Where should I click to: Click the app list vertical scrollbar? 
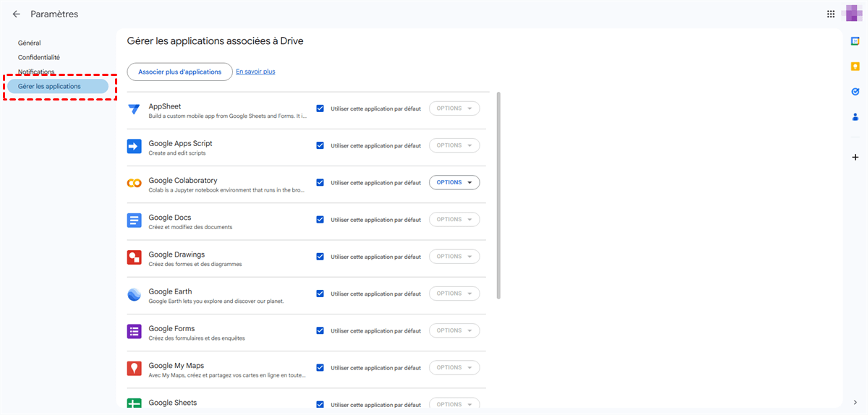click(x=498, y=195)
